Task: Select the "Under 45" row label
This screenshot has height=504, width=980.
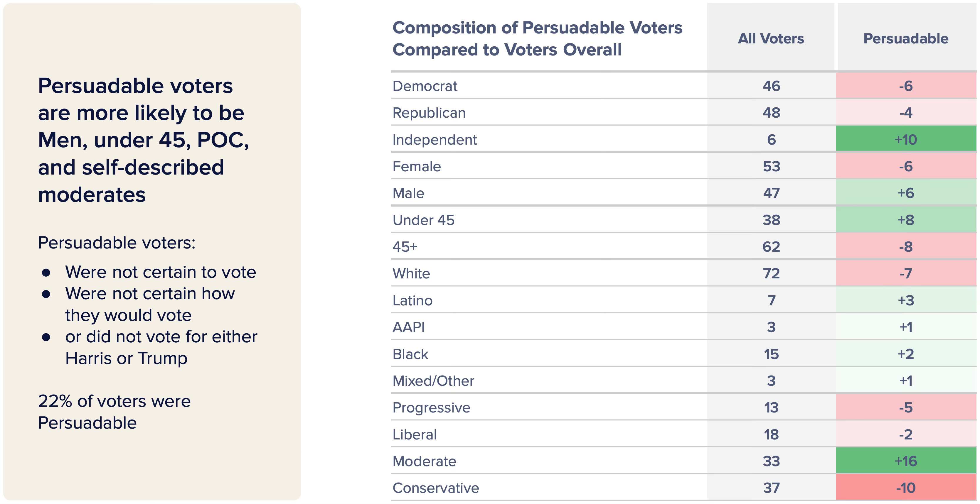Action: coord(423,220)
